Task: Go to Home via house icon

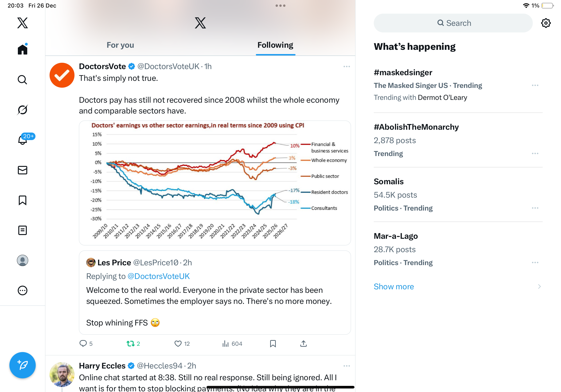Action: coord(23,50)
